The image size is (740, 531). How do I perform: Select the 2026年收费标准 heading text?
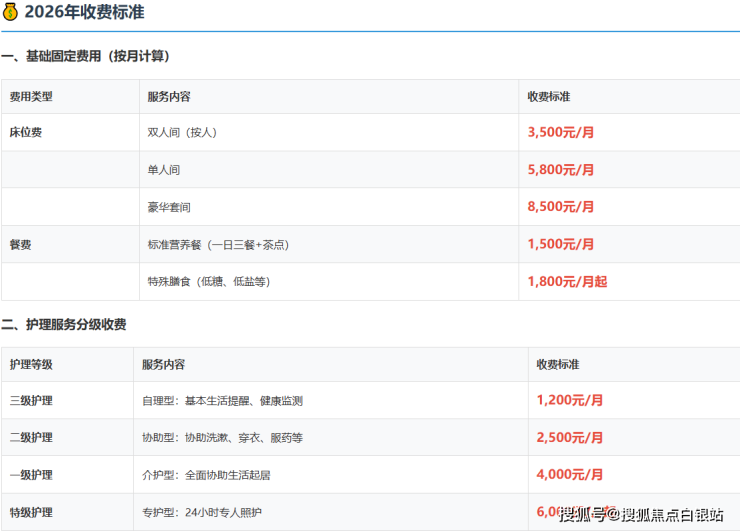(x=82, y=12)
